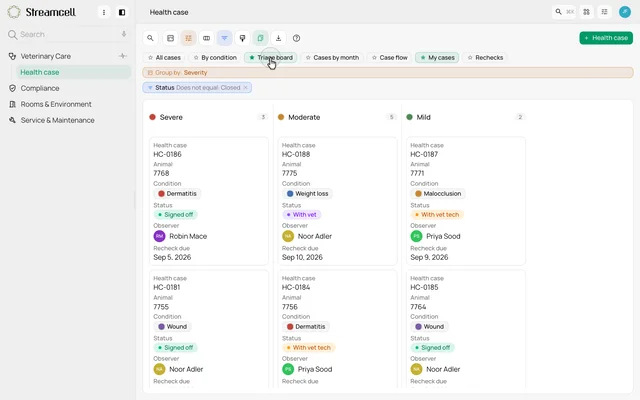The width and height of the screenshot is (640, 400).
Task: Switch to Cases by month view
Action: tap(332, 58)
